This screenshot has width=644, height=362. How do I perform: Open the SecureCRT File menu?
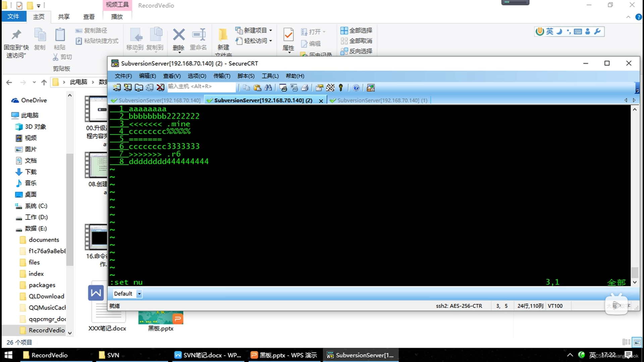[x=123, y=76]
